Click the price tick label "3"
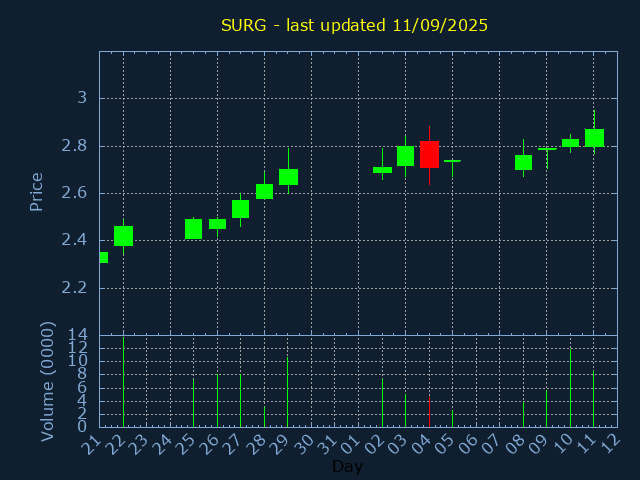The width and height of the screenshot is (640, 480). [82, 98]
